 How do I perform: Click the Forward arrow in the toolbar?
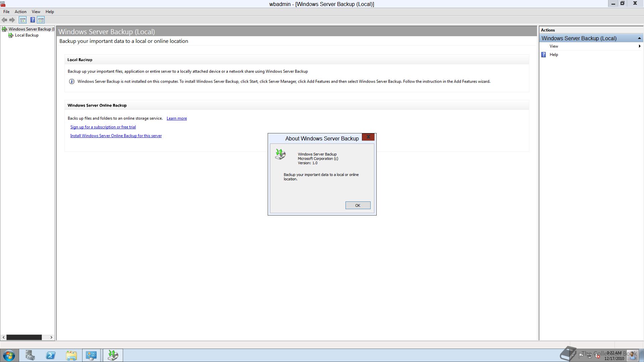click(12, 20)
